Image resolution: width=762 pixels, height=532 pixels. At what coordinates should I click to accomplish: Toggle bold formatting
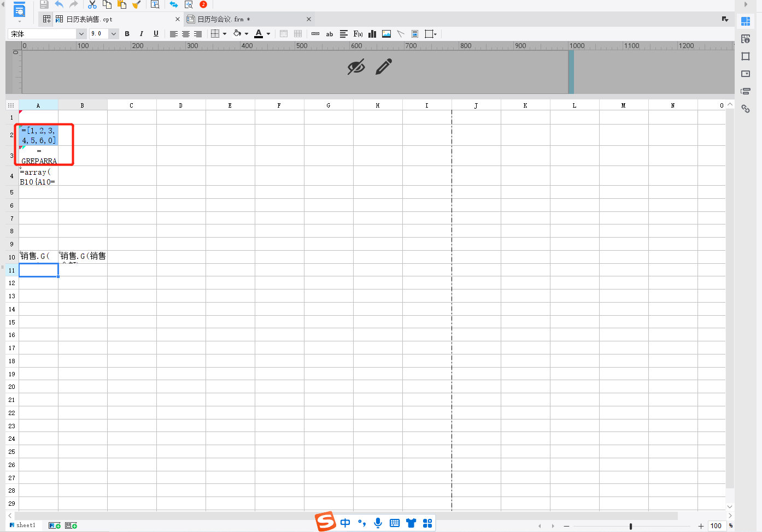pyautogui.click(x=127, y=34)
